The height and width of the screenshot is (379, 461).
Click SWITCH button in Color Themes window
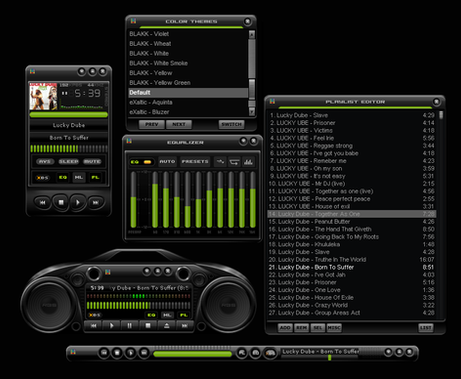point(231,124)
